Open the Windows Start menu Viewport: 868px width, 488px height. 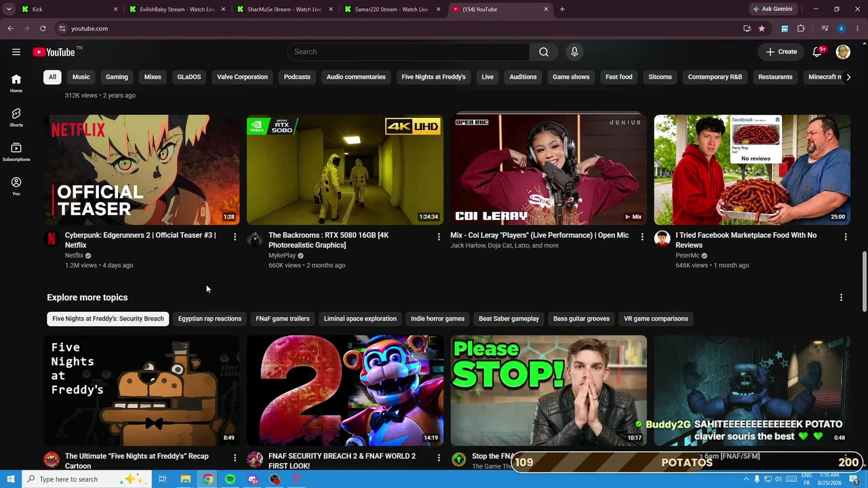coord(10,479)
